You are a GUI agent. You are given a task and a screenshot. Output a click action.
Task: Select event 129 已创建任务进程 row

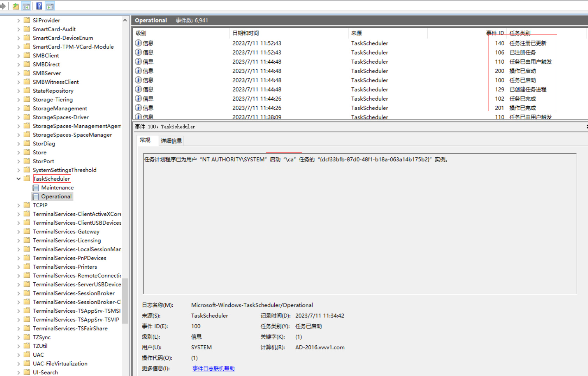coord(352,89)
